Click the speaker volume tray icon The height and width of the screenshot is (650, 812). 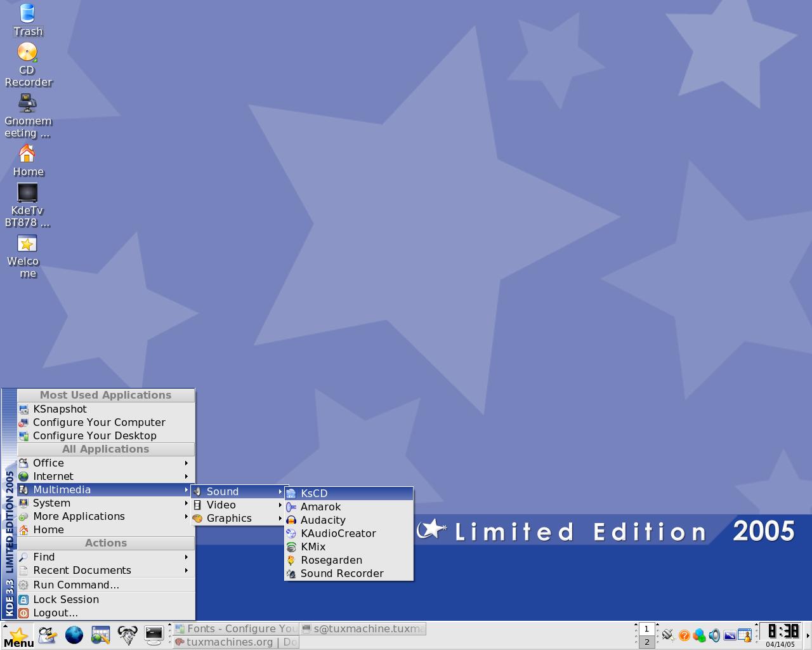714,635
